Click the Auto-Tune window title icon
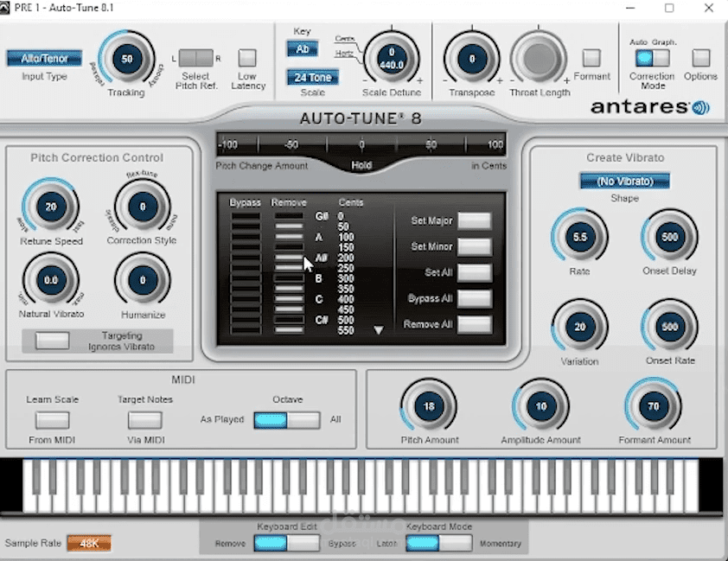 4,8
